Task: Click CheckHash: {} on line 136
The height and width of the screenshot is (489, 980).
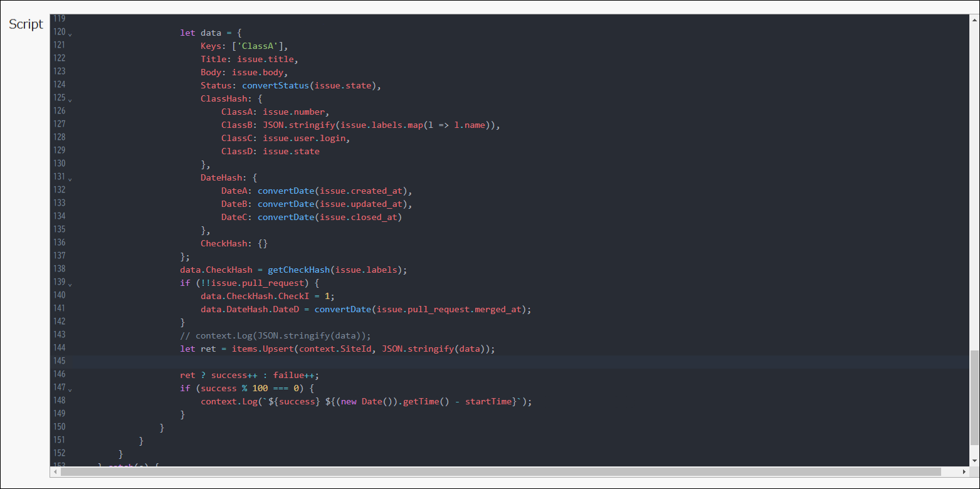Action: click(234, 243)
